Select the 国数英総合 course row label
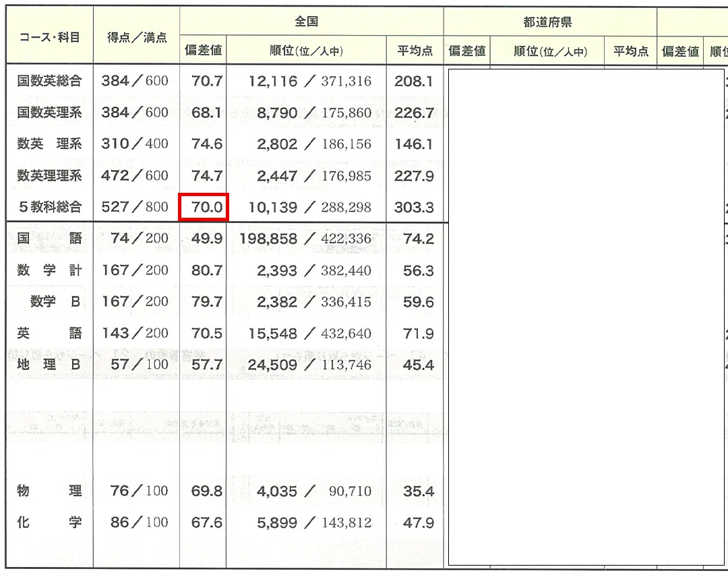This screenshot has width=728, height=573. (49, 81)
